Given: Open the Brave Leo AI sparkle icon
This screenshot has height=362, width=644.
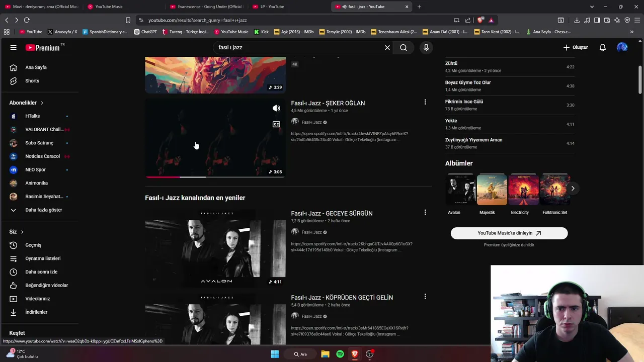Looking at the screenshot, I should [x=617, y=20].
